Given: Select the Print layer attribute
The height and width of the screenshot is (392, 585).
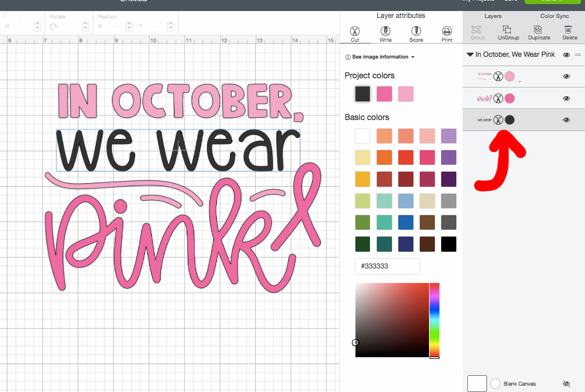Looking at the screenshot, I should tap(446, 34).
